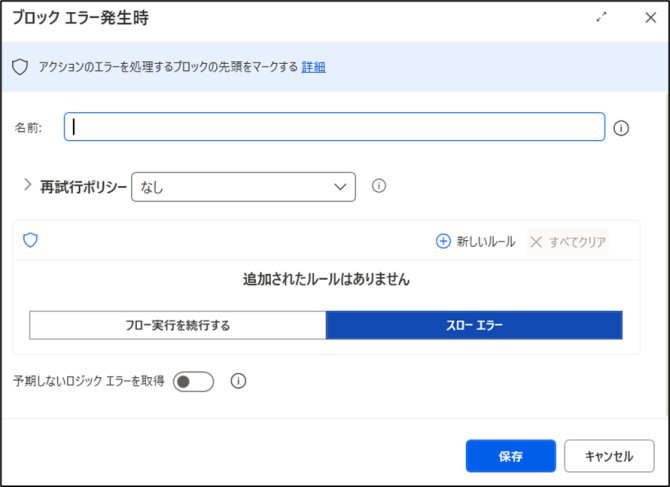Close the ブロック エラー発生時 dialog
Viewport: 670px width, 487px height.
tap(650, 18)
